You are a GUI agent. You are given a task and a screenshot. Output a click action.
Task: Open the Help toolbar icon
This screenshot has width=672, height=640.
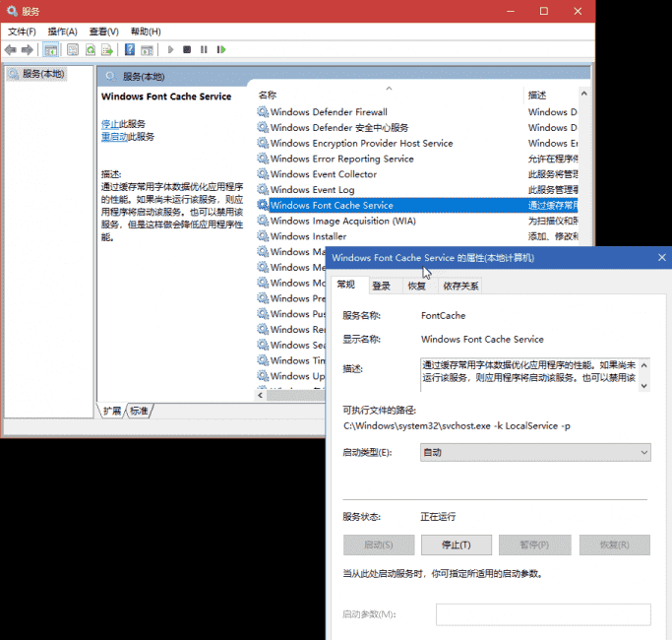130,50
